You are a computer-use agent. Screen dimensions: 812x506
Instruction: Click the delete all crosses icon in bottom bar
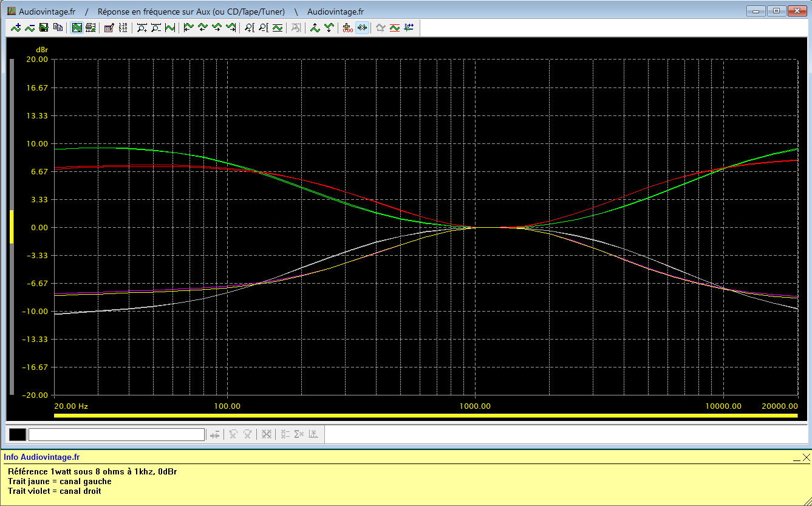coord(266,434)
